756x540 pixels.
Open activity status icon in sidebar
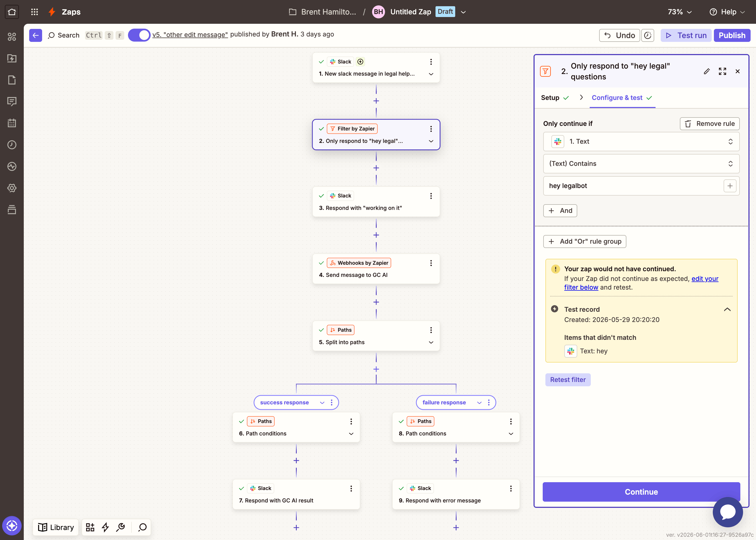point(12,166)
